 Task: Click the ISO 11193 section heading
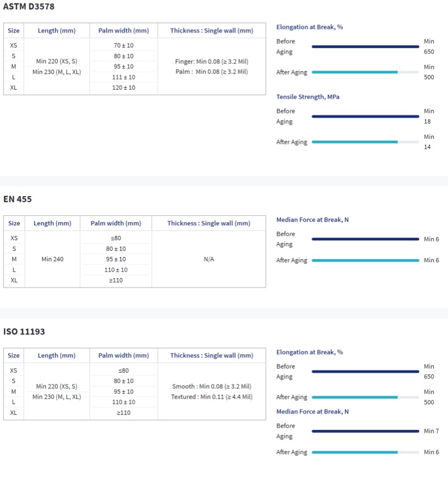[24, 332]
